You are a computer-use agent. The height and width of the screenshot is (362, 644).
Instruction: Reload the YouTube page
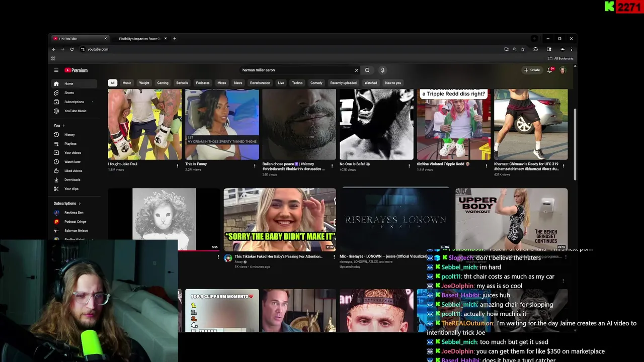[72, 49]
